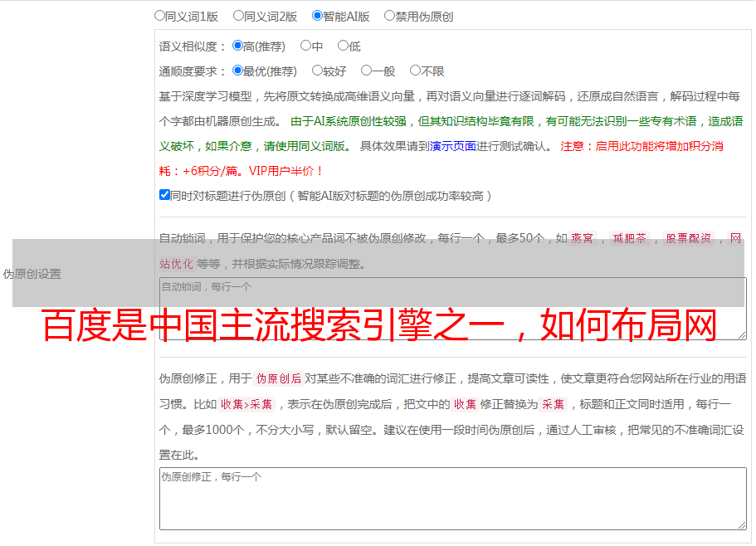
Task: Click the 减肥茶 example keyword tag
Action: coord(630,238)
